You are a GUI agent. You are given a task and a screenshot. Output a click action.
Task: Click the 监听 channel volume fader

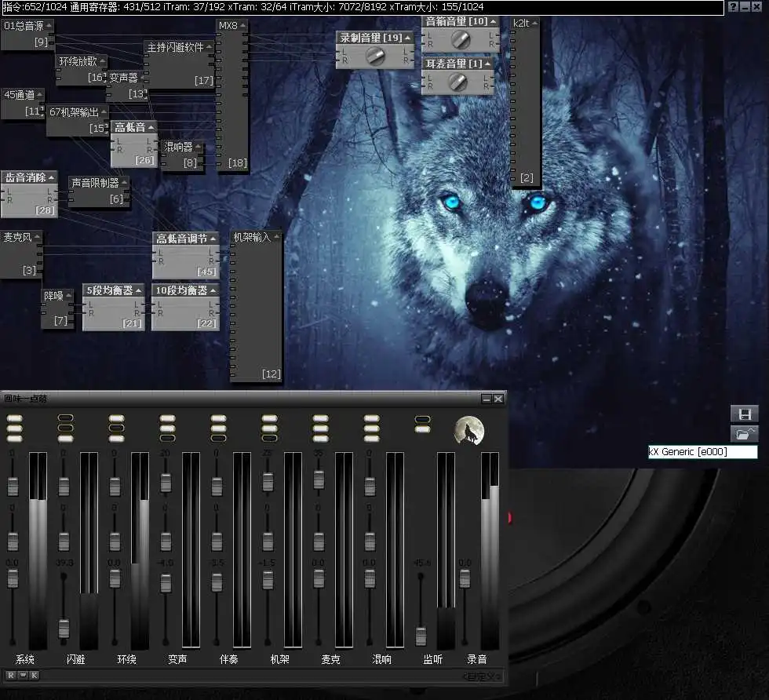tap(421, 636)
